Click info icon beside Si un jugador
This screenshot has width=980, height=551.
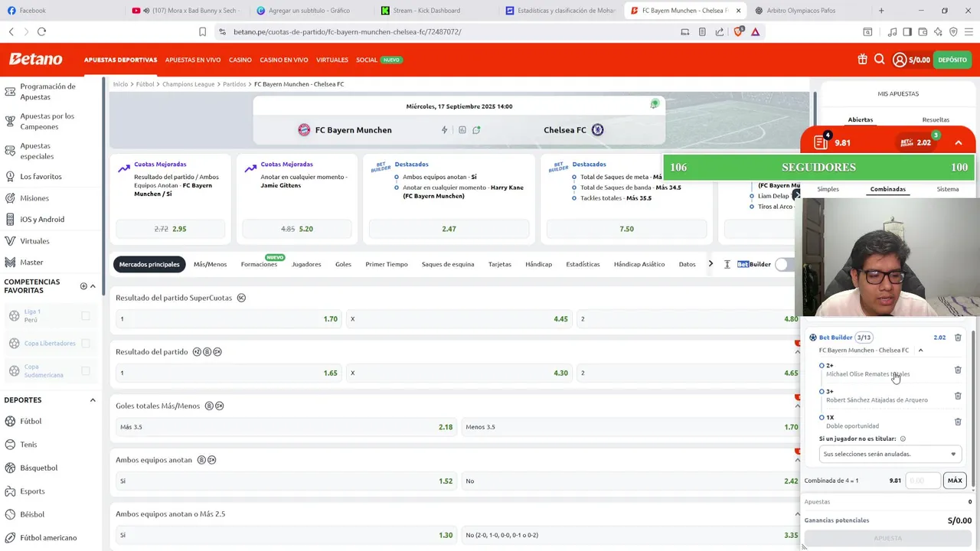pyautogui.click(x=903, y=439)
